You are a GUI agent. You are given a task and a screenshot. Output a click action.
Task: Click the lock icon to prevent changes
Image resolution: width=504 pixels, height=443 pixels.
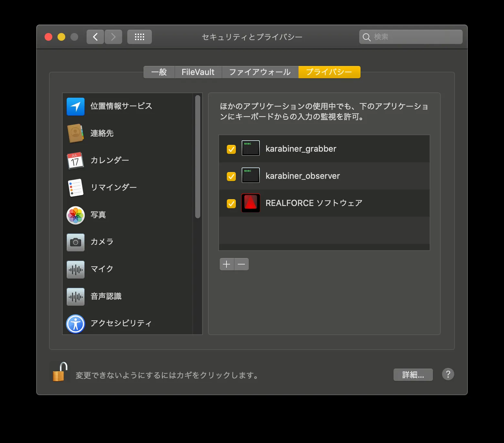pyautogui.click(x=60, y=372)
